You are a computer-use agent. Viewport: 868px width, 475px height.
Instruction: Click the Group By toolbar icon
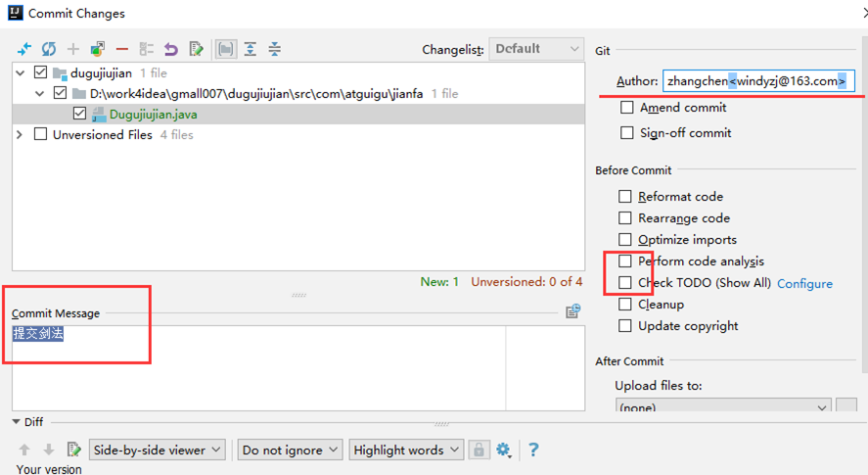pyautogui.click(x=146, y=49)
